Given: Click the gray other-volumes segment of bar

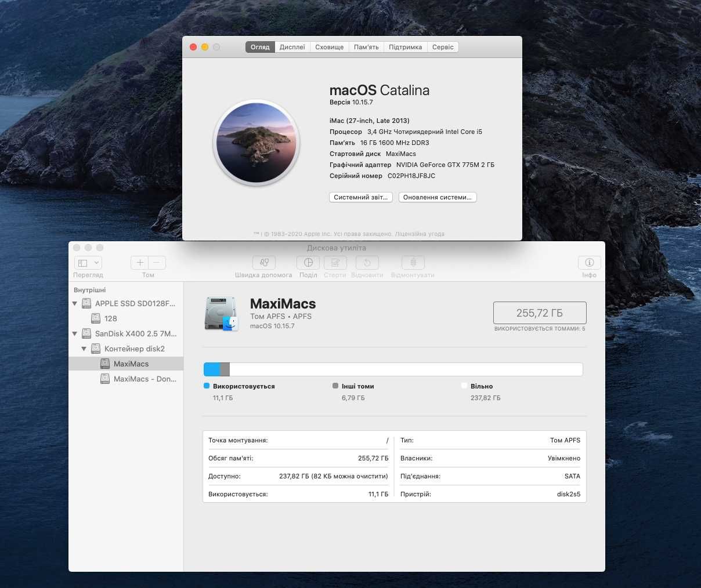Looking at the screenshot, I should (x=225, y=369).
